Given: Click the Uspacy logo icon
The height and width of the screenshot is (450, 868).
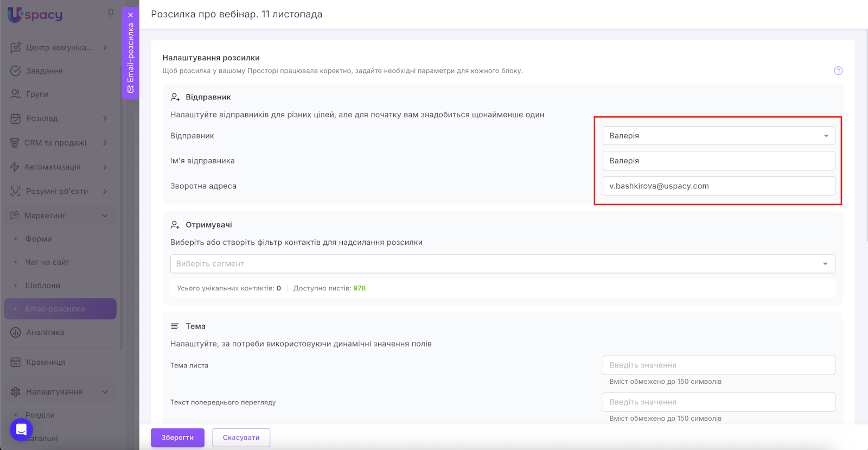Looking at the screenshot, I should (x=16, y=15).
